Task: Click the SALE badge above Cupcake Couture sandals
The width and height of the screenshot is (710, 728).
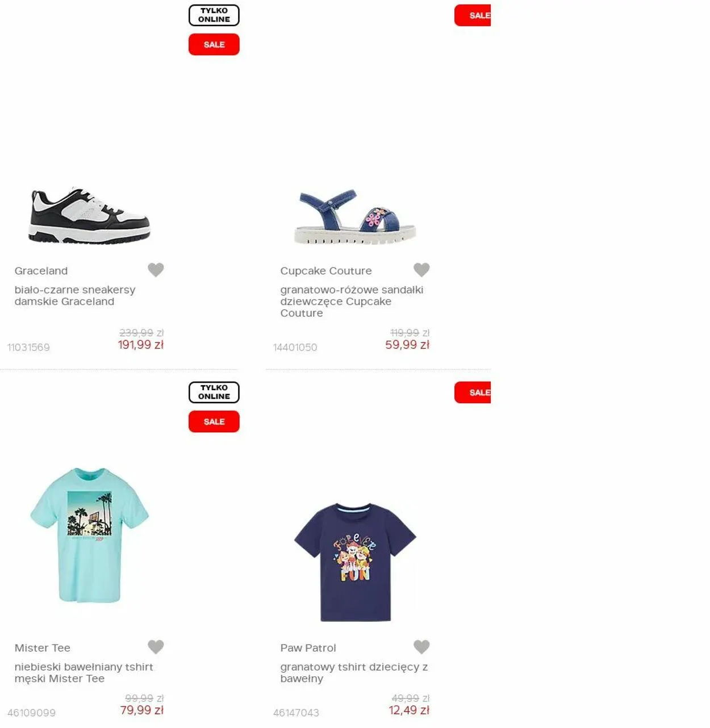Action: click(473, 15)
